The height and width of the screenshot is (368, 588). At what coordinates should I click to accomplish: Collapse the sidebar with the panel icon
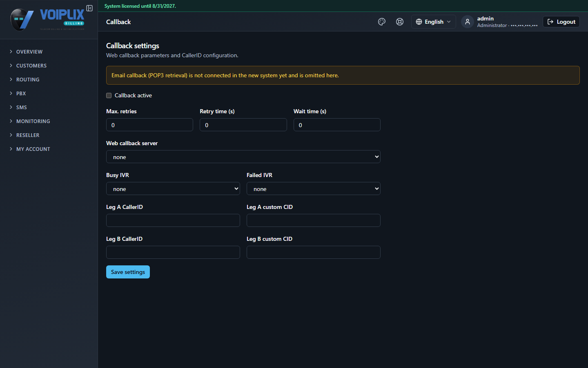point(89,8)
